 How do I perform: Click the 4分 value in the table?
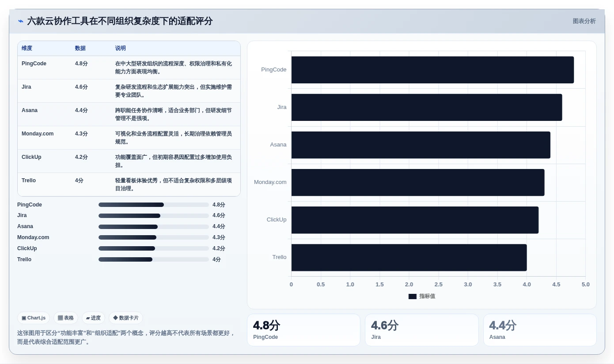[79, 180]
